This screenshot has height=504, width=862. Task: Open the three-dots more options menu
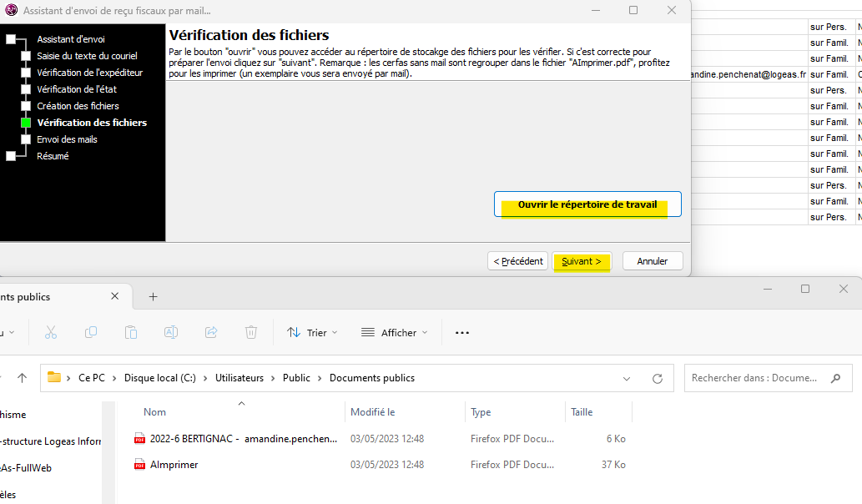pos(461,332)
